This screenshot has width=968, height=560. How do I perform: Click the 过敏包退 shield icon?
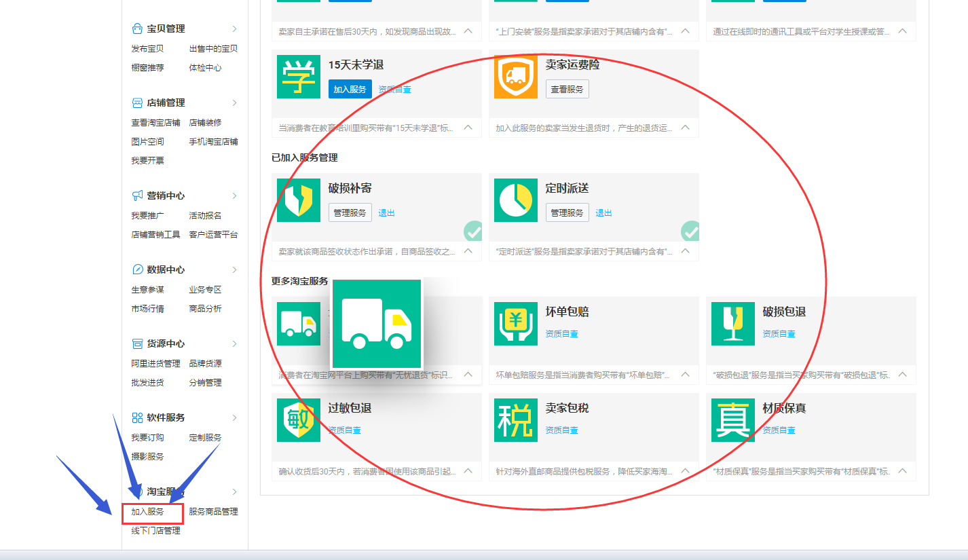pyautogui.click(x=298, y=420)
